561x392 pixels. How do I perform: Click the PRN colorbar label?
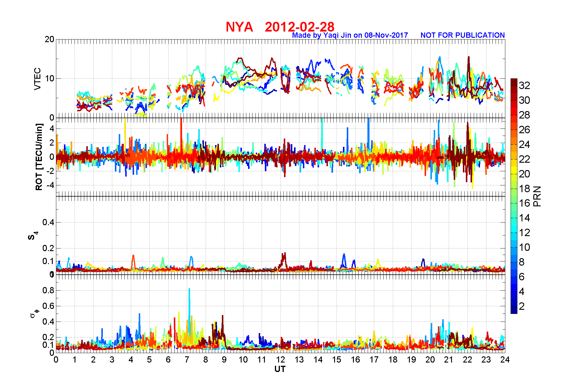pos(537,196)
